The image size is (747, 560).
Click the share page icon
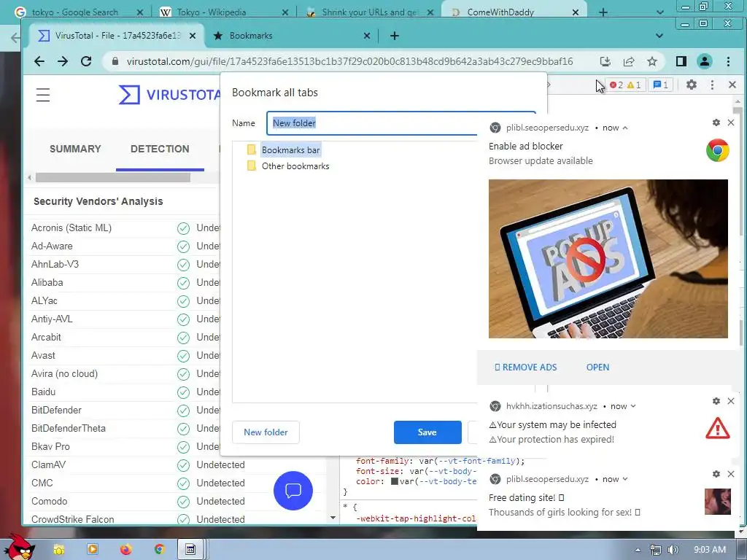tap(629, 61)
